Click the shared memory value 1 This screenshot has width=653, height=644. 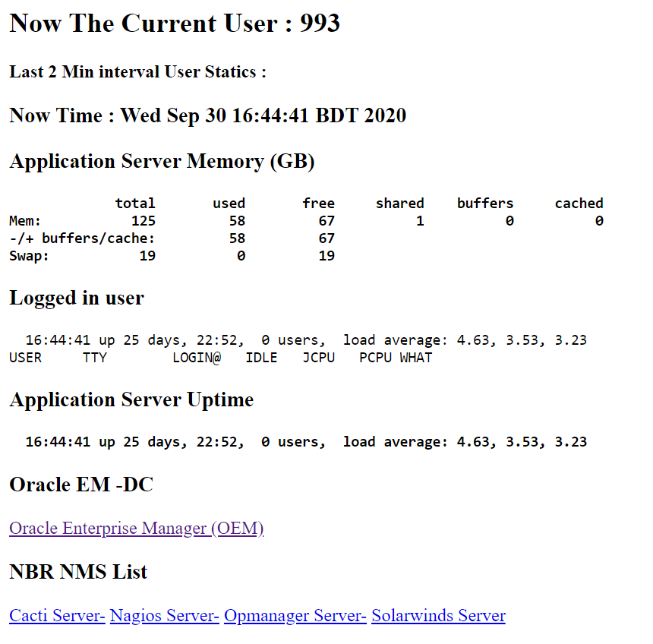(420, 221)
